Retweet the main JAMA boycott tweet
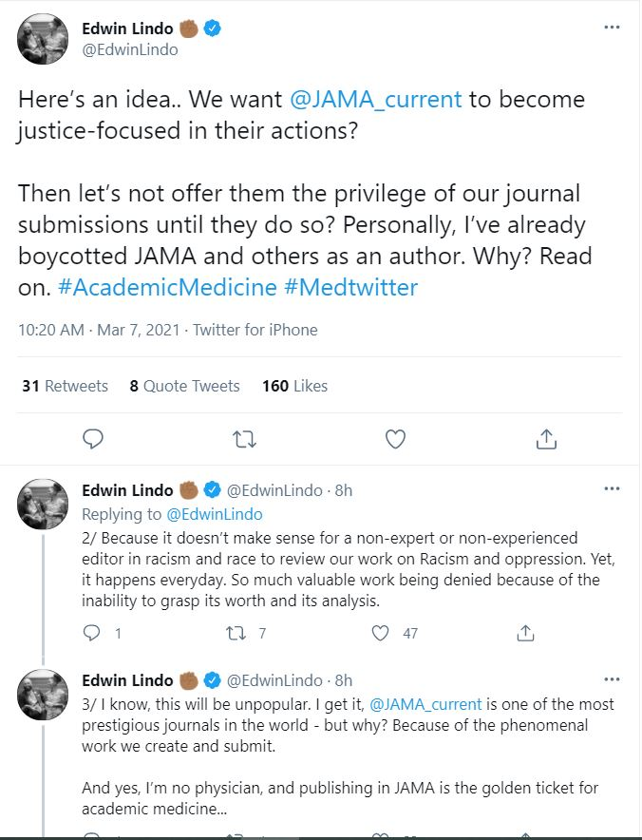Screen dimensions: 642x840 [245, 439]
